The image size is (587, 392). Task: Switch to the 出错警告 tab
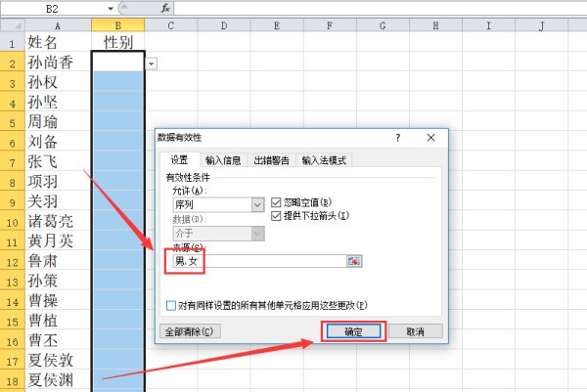pyautogui.click(x=271, y=160)
